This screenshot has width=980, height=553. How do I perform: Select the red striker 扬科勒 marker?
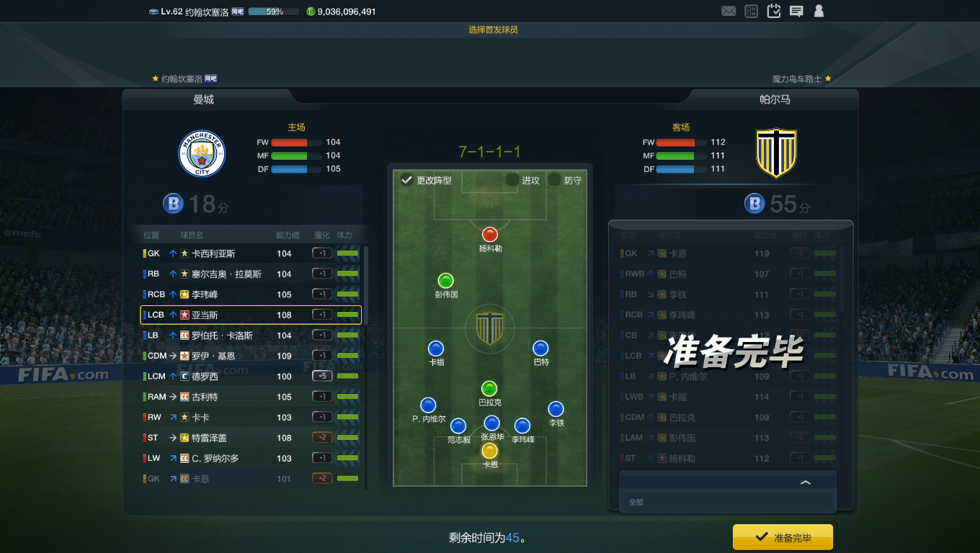coord(490,234)
